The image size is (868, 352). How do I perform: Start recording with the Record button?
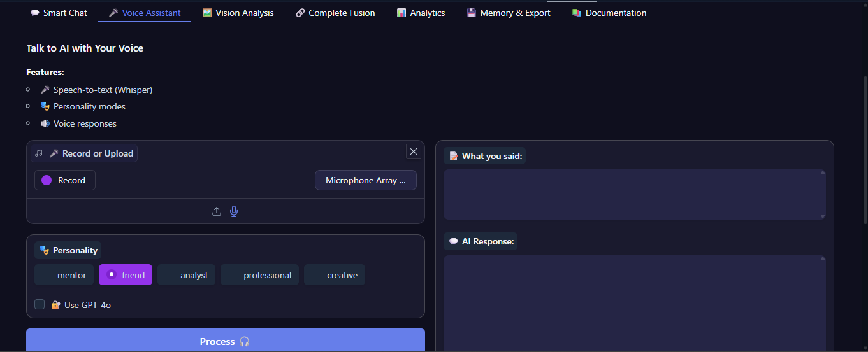(x=65, y=180)
